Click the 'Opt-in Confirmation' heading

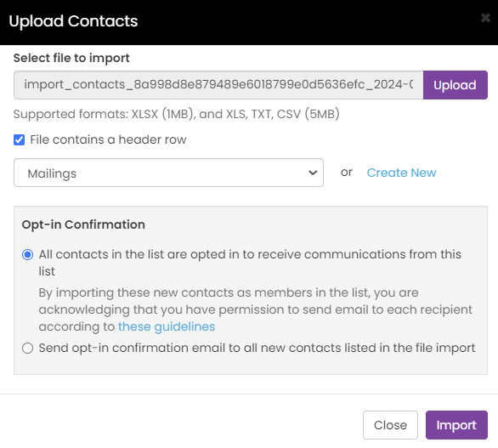tap(83, 224)
